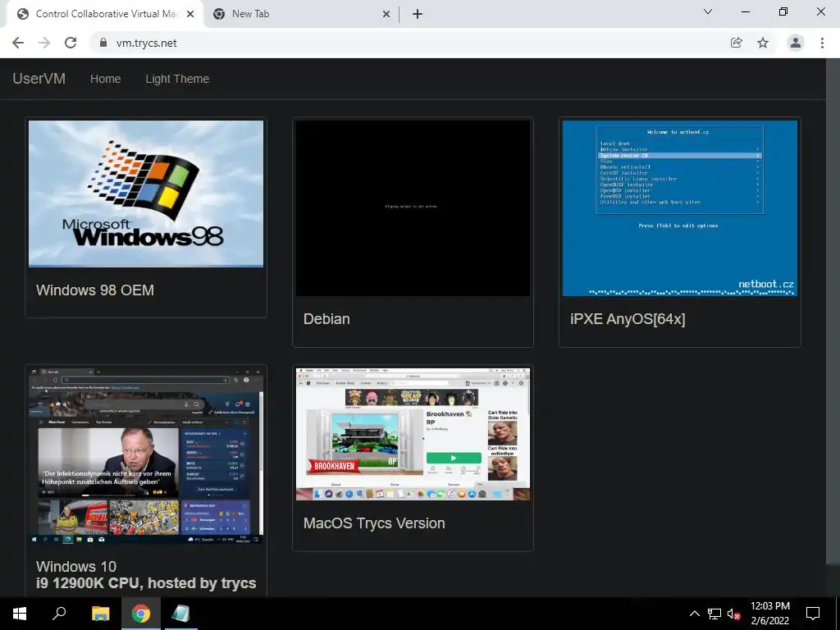Viewport: 840px width, 630px height.
Task: Expand the tab search chevron
Action: 708,11
